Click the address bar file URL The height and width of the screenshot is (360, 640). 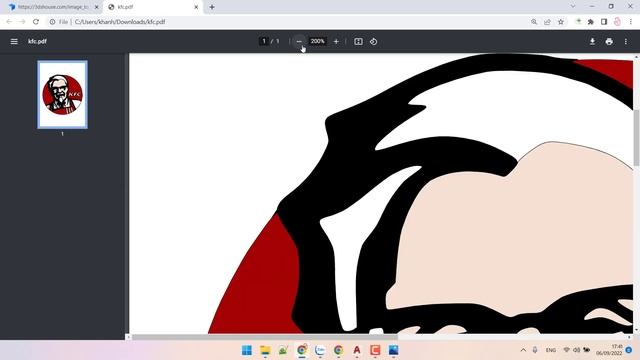coord(120,22)
